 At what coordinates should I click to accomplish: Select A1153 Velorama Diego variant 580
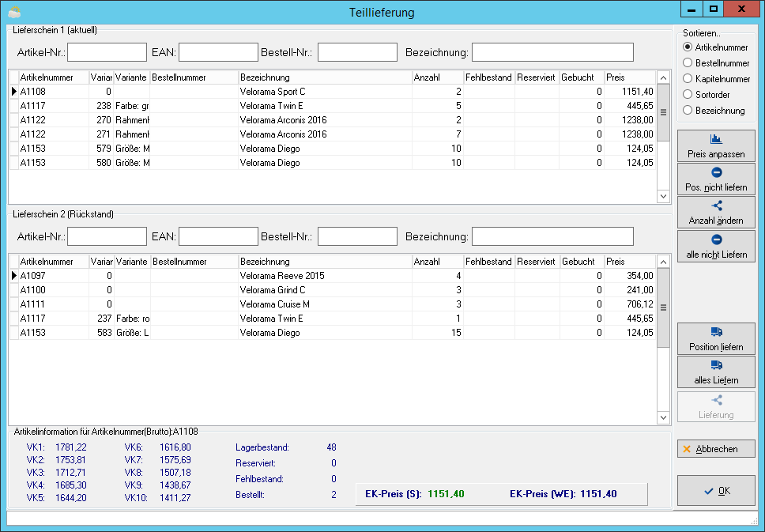pos(332,163)
